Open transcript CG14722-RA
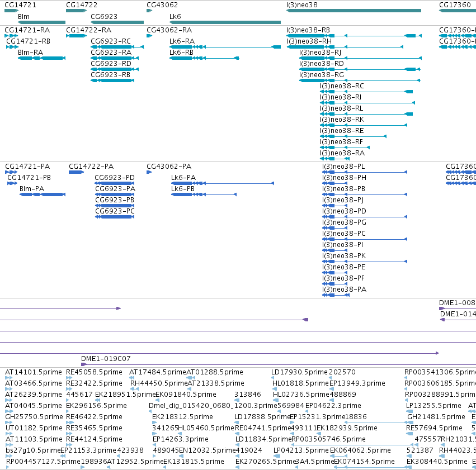 tap(88, 30)
